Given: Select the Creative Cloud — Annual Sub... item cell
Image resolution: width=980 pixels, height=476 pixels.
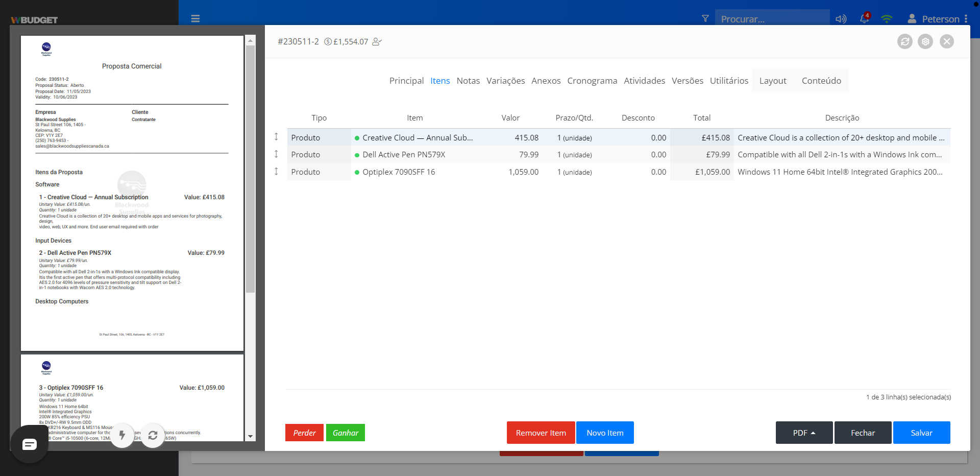Looking at the screenshot, I should [x=414, y=138].
